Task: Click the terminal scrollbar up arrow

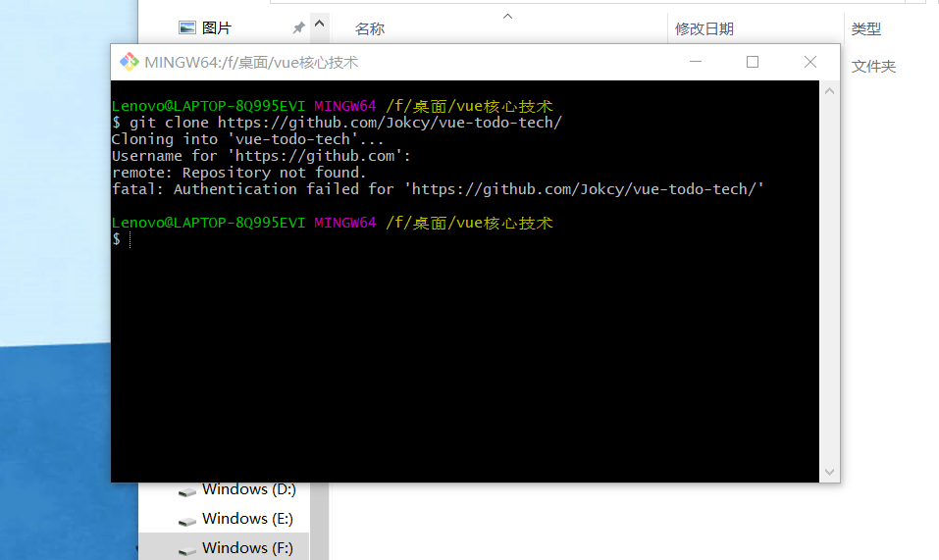Action: coord(829,91)
